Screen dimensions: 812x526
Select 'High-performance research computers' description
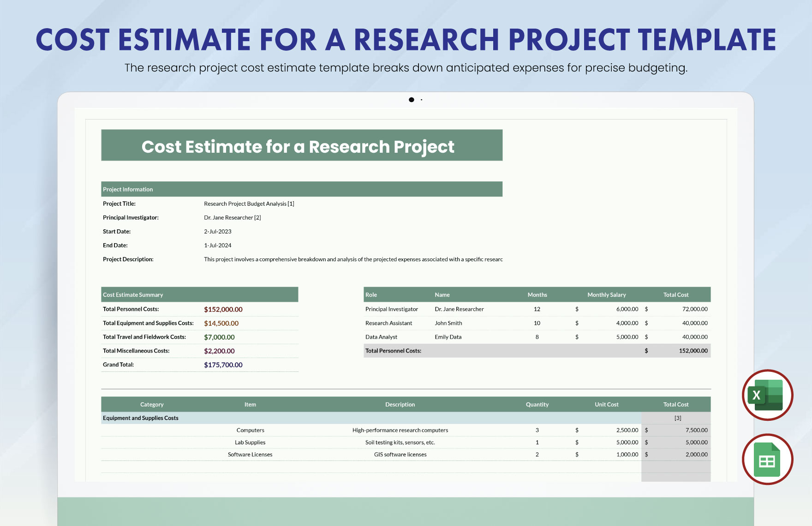coord(400,430)
